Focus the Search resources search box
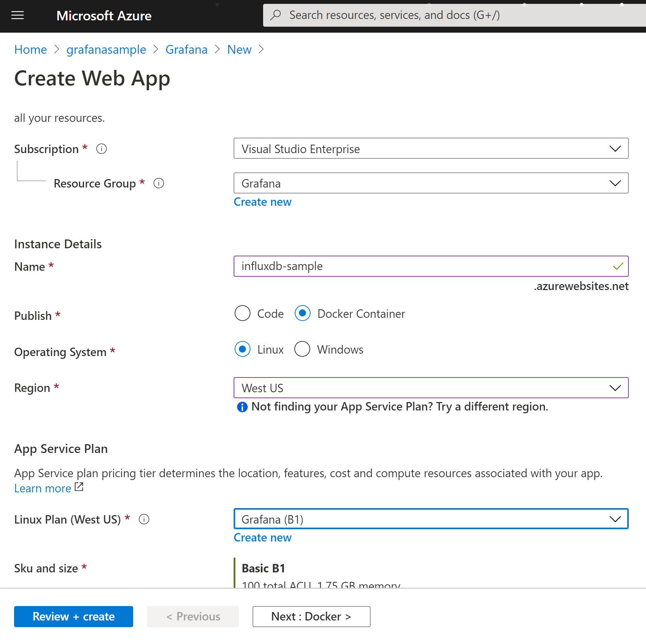This screenshot has height=644, width=646. click(455, 15)
